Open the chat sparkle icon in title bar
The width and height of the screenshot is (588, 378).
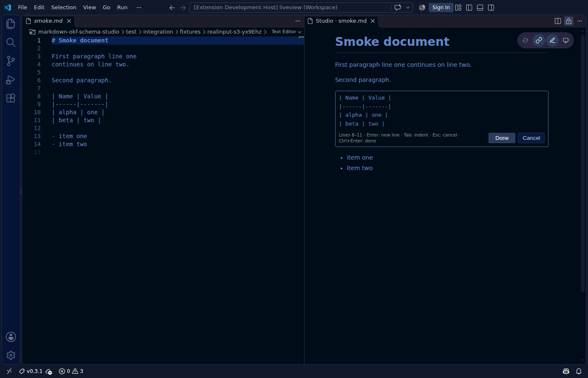[398, 8]
